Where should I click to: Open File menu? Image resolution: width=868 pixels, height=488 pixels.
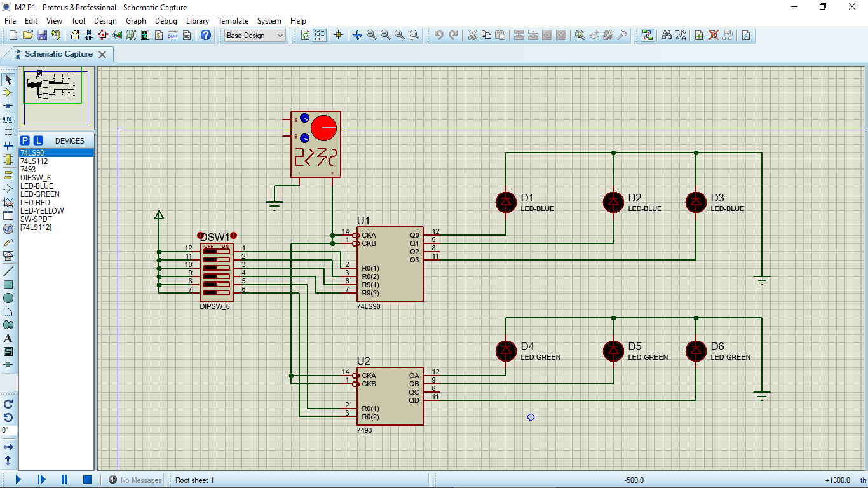click(10, 21)
